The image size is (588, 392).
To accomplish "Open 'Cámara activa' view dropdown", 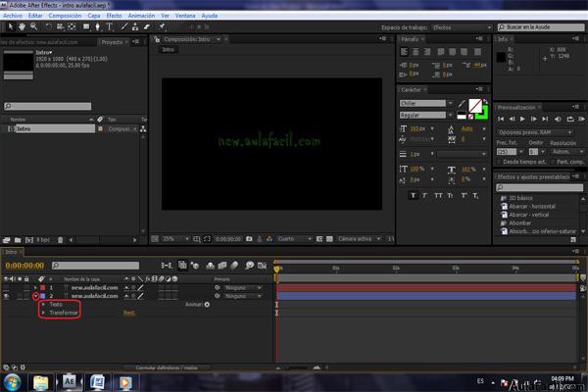I will point(360,239).
